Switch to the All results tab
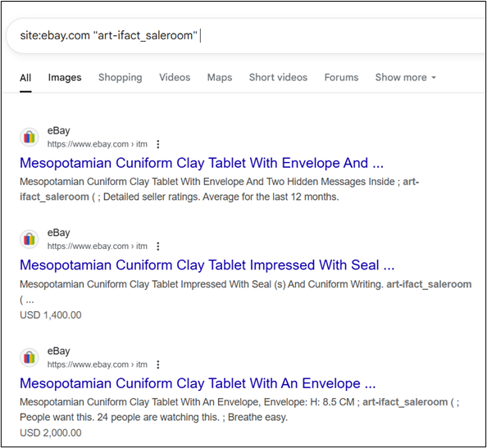487x448 pixels. [25, 78]
